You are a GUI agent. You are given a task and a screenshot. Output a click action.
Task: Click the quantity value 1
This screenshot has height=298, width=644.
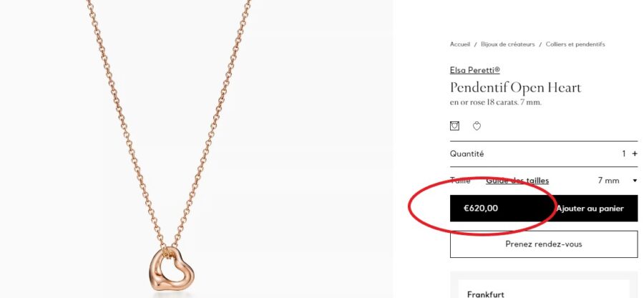[624, 154]
